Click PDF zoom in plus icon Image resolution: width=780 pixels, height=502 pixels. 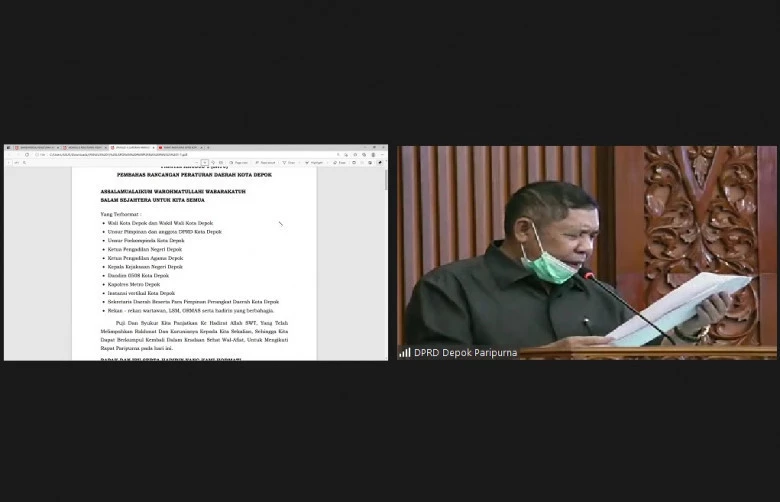point(205,163)
